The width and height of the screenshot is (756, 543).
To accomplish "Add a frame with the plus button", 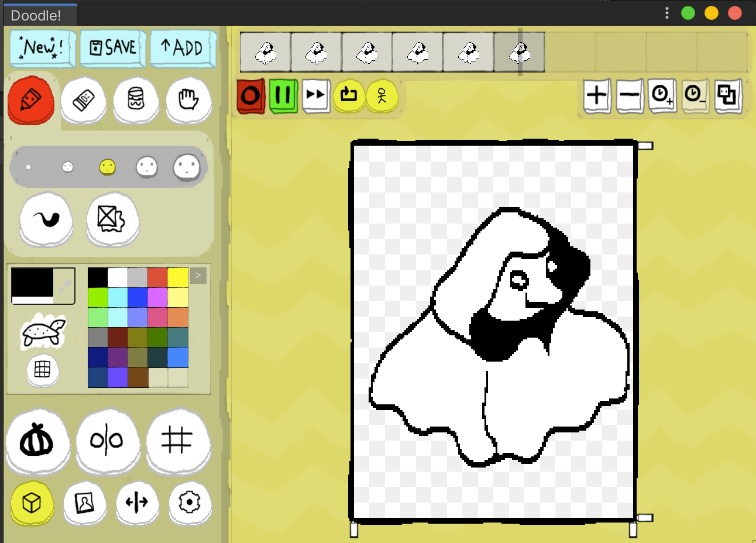I will pos(597,95).
